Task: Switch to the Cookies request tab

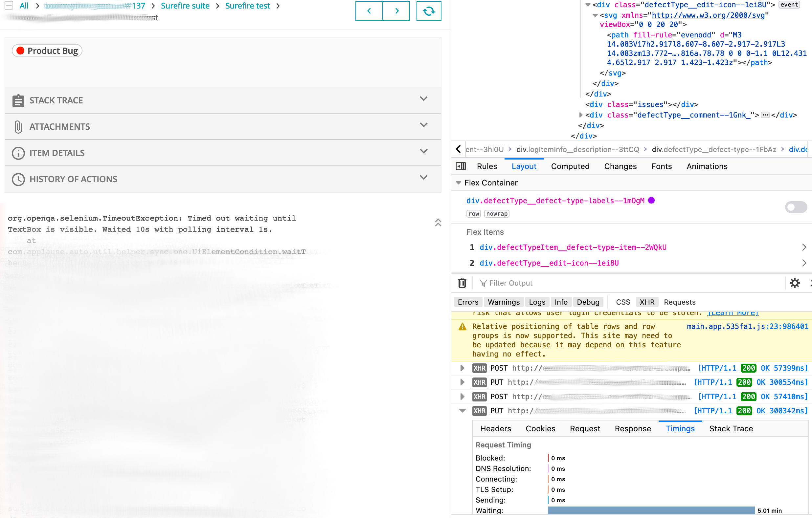Action: click(x=540, y=429)
